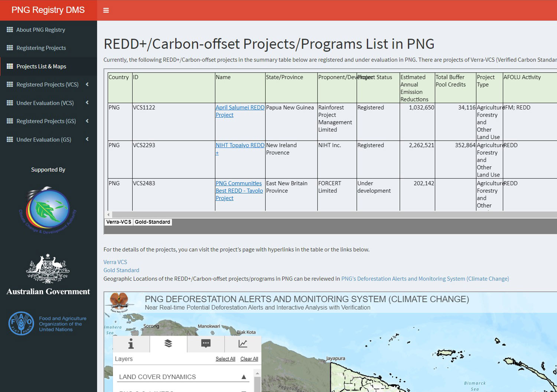Open the map info panel icon
The height and width of the screenshot is (392, 557).
(x=131, y=344)
